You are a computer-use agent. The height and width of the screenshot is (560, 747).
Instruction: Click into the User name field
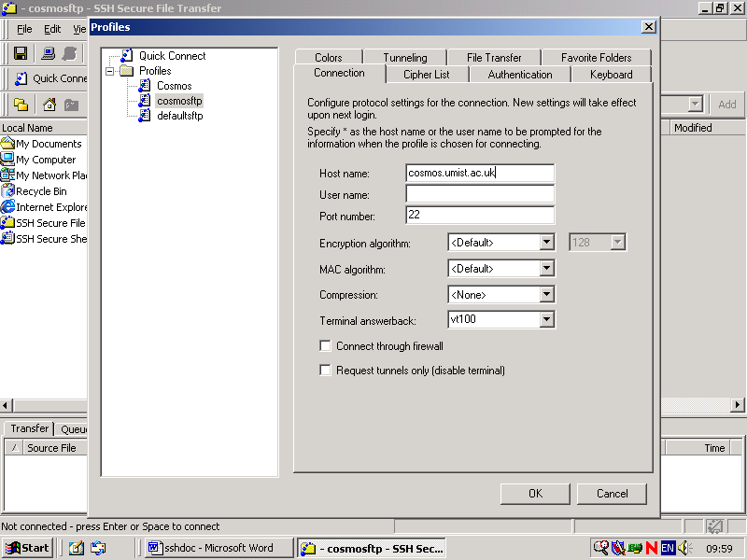(480, 194)
